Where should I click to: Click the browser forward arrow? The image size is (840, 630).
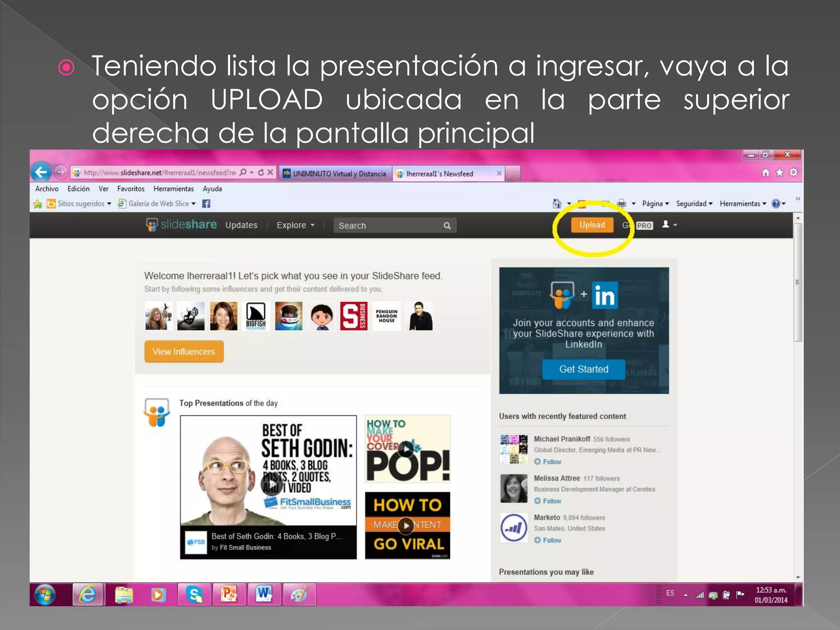coord(60,172)
